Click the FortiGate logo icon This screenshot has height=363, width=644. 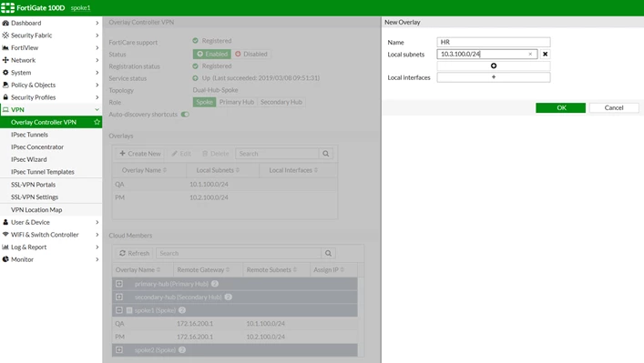tap(7, 8)
